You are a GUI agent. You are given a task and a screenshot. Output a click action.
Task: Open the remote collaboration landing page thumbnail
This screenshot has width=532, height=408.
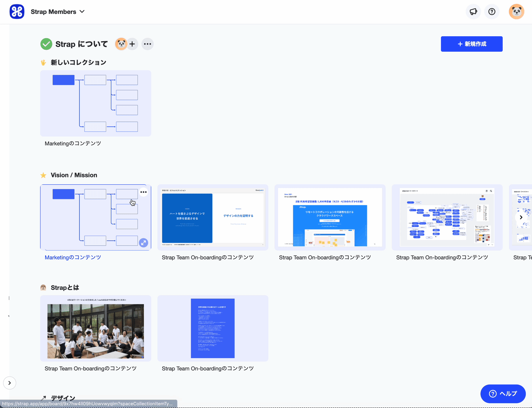click(330, 217)
